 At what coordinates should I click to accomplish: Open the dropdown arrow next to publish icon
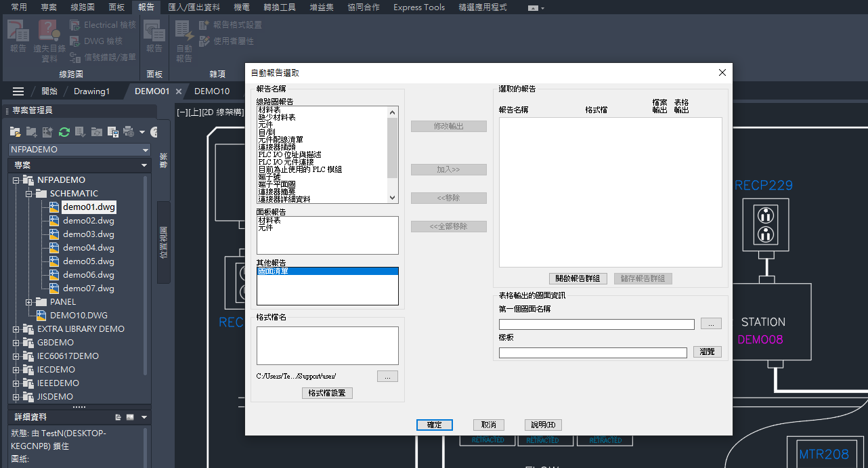point(142,132)
